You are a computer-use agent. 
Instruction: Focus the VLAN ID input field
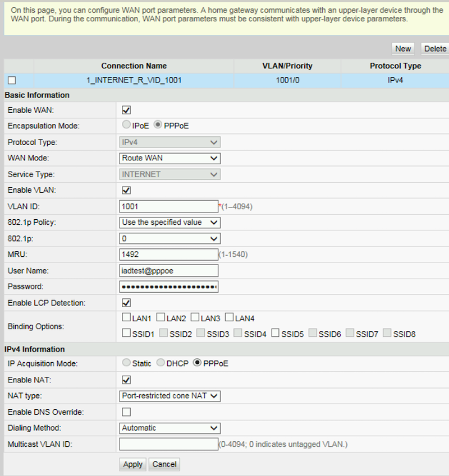[168, 206]
